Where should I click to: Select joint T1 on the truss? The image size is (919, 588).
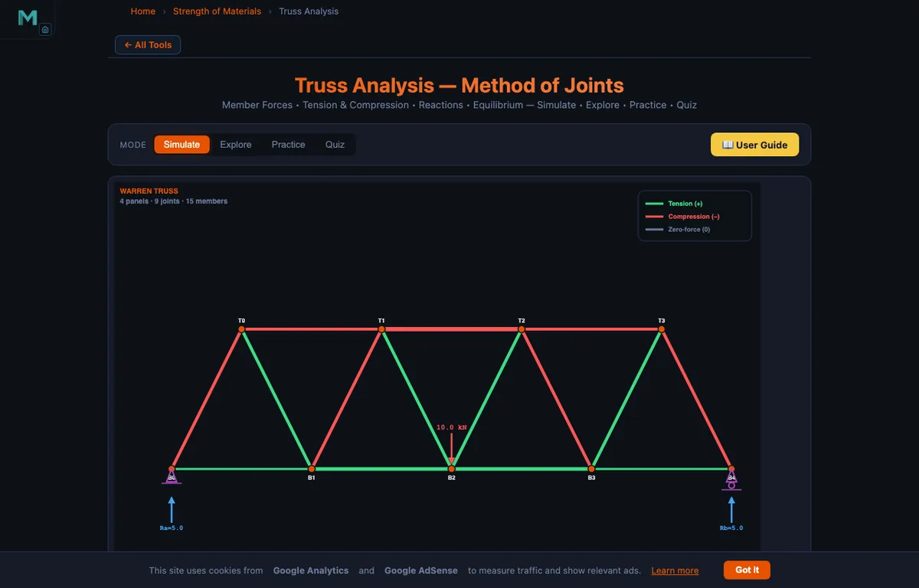tap(381, 329)
